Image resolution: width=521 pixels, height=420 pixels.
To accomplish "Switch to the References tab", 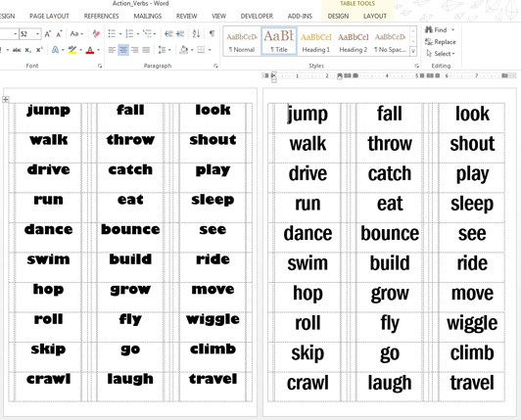I will point(101,16).
